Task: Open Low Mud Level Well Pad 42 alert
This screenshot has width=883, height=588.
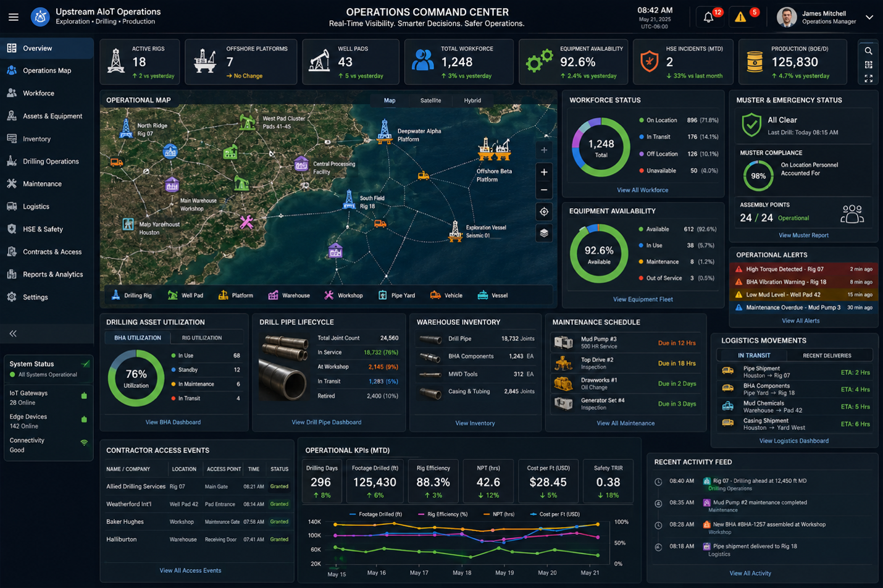Action: pyautogui.click(x=804, y=295)
